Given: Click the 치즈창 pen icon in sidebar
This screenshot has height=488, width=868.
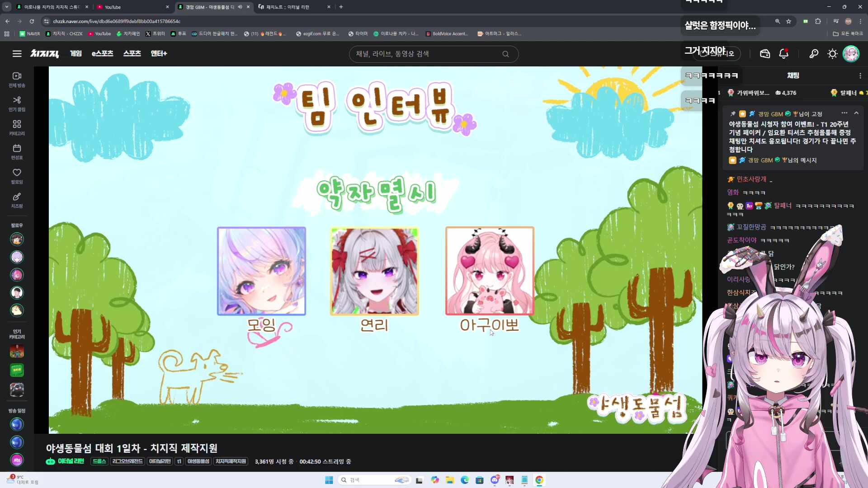Looking at the screenshot, I should [x=16, y=200].
